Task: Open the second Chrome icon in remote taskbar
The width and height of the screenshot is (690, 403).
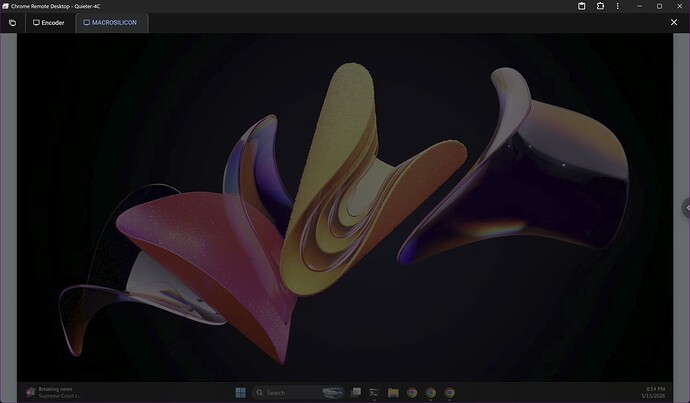Action: coord(431,392)
